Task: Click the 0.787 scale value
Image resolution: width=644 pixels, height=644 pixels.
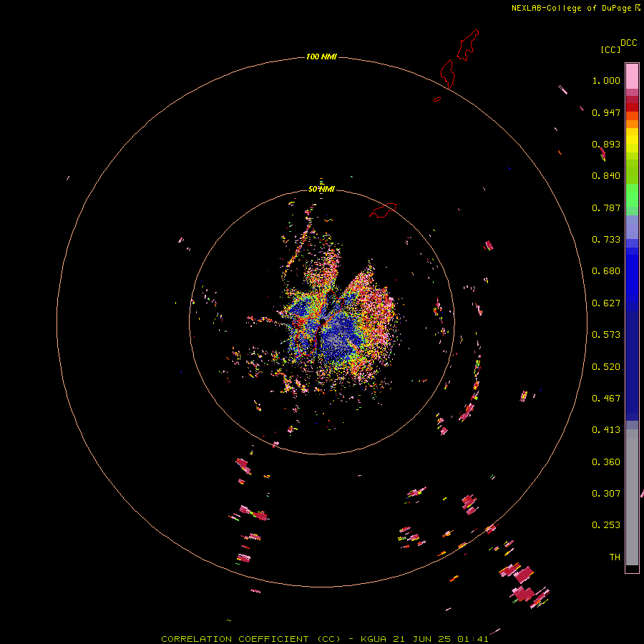Action: pyautogui.click(x=606, y=208)
